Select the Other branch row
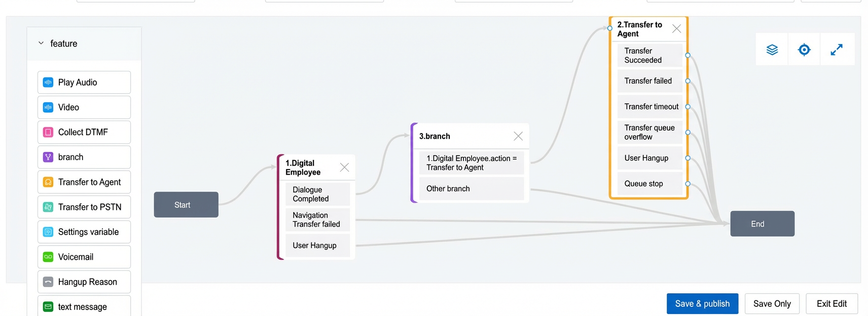Viewport: 868px width, 316px height. (472, 189)
